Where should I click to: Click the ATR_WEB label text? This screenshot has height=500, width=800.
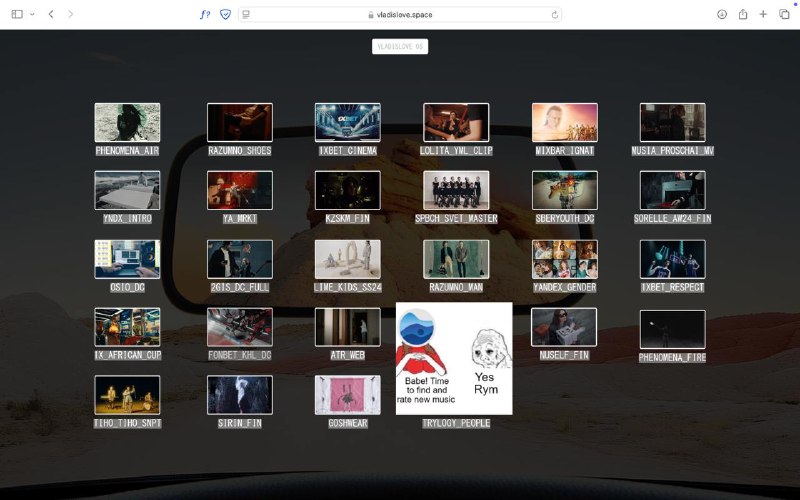(347, 356)
